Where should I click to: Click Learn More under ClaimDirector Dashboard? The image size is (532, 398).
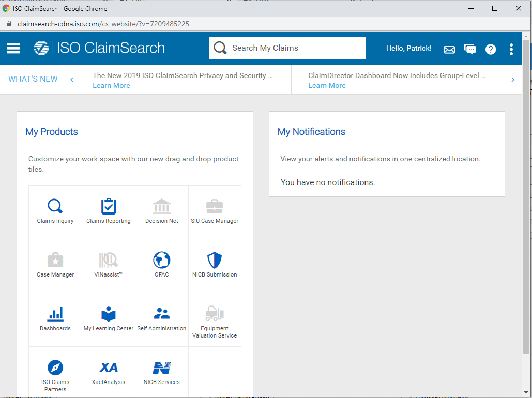(x=327, y=85)
